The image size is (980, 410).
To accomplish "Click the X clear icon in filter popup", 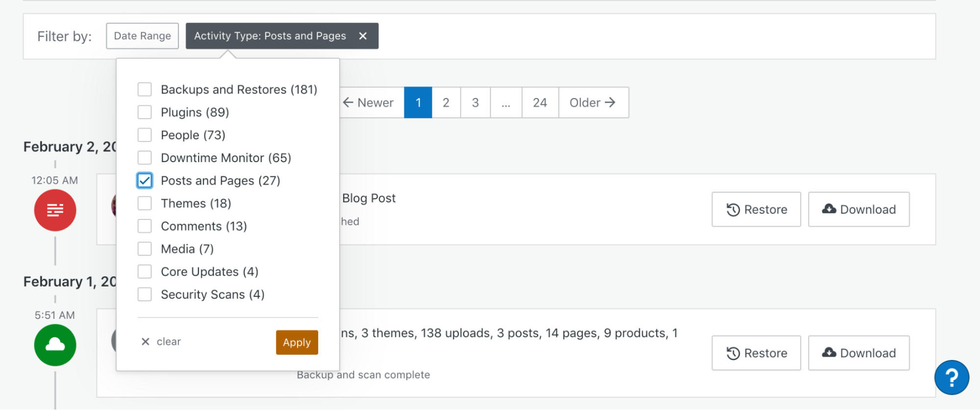I will pos(146,341).
